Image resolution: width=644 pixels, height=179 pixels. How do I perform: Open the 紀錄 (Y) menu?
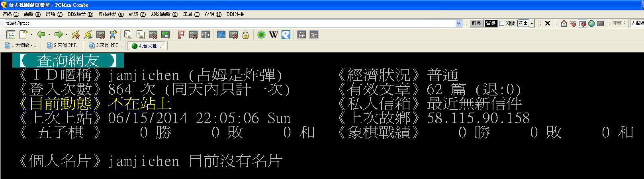coord(137,14)
